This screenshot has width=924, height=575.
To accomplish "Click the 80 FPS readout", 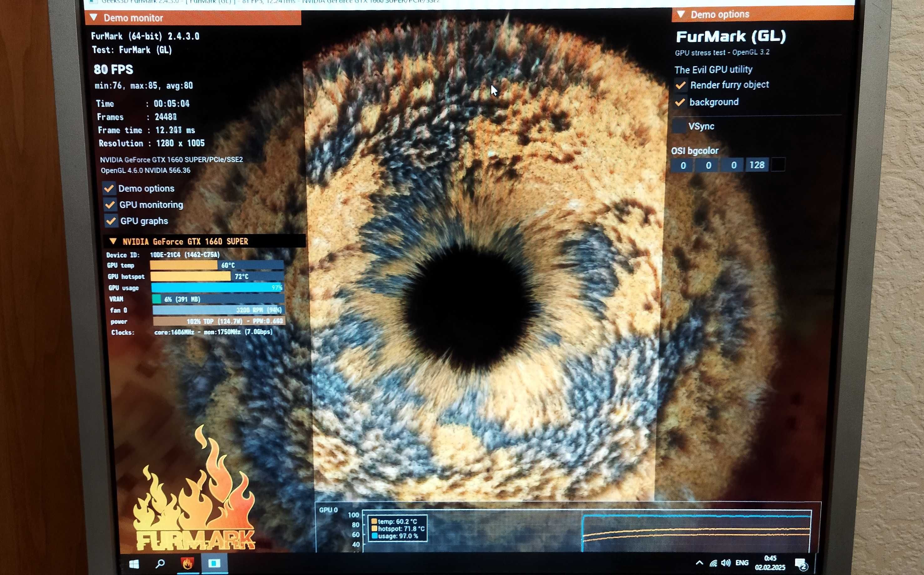I will coord(113,69).
